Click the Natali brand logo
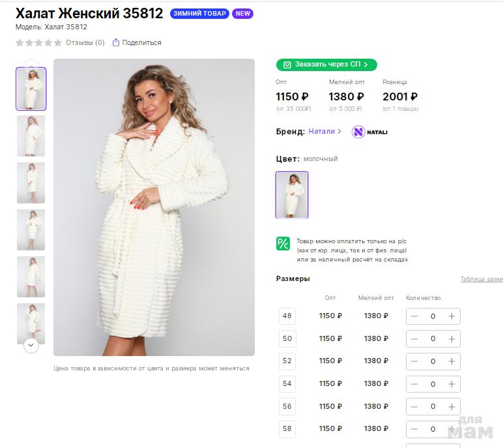Screen dimensions: 503x448 point(369,132)
